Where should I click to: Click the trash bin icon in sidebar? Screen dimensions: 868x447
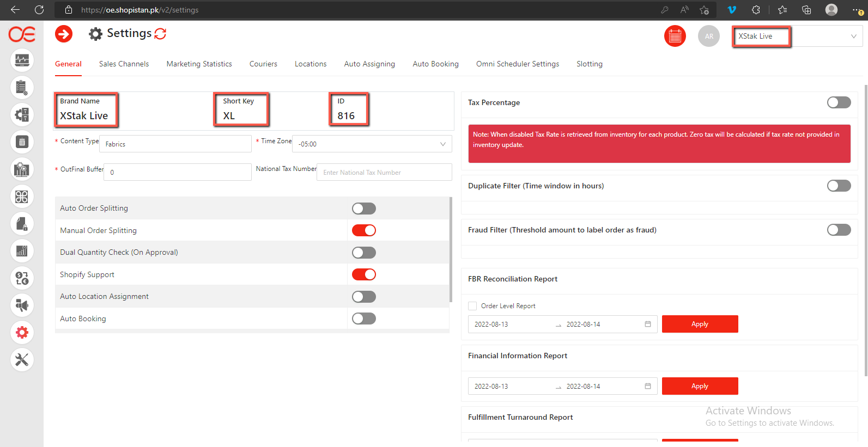coord(22,142)
